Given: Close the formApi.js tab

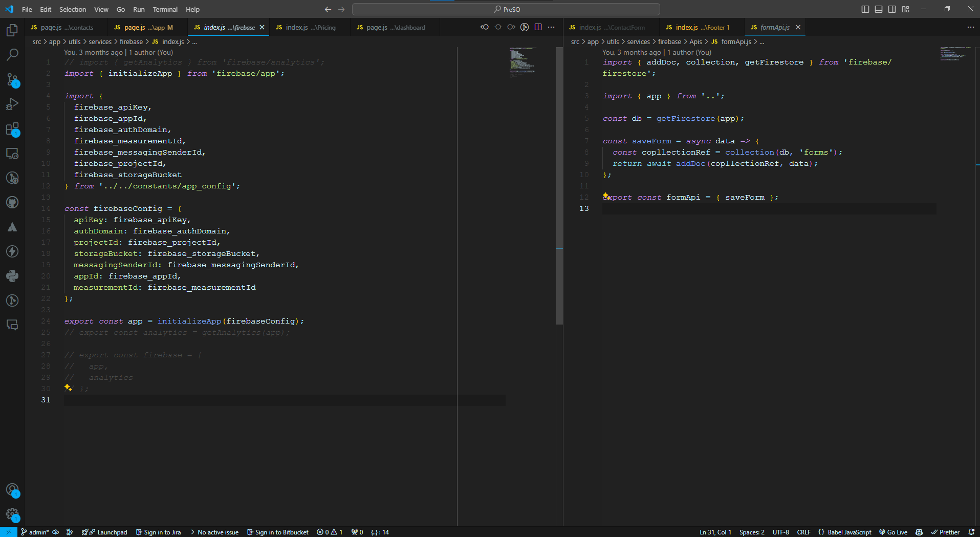Looking at the screenshot, I should click(x=798, y=27).
